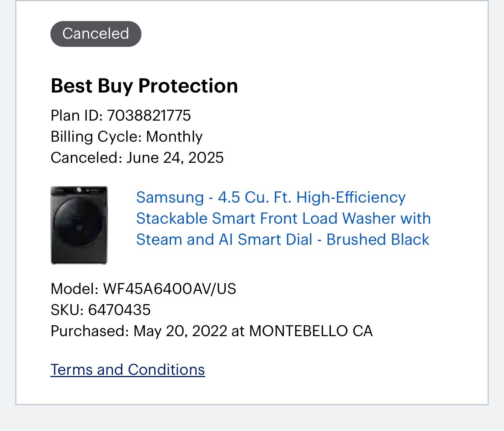
Task: Click the word Samsung in product title
Action: [170, 197]
